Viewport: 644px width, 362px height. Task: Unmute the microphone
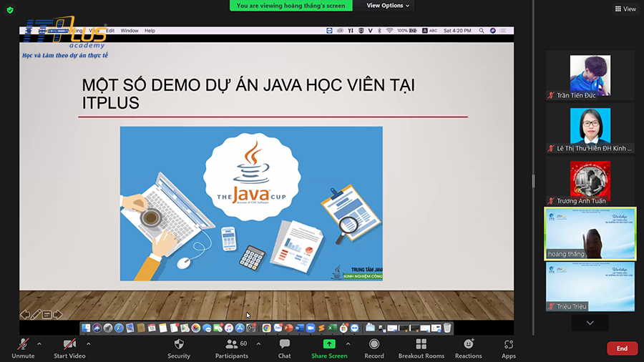[x=23, y=344]
